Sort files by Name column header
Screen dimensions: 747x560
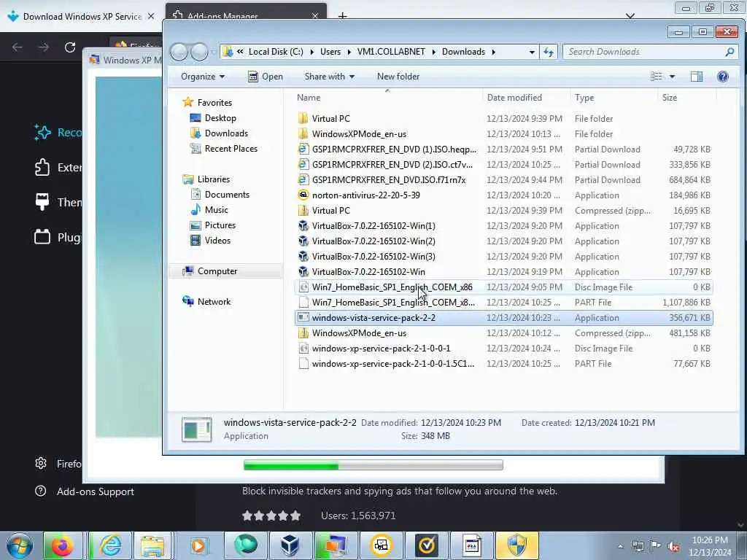[309, 98]
